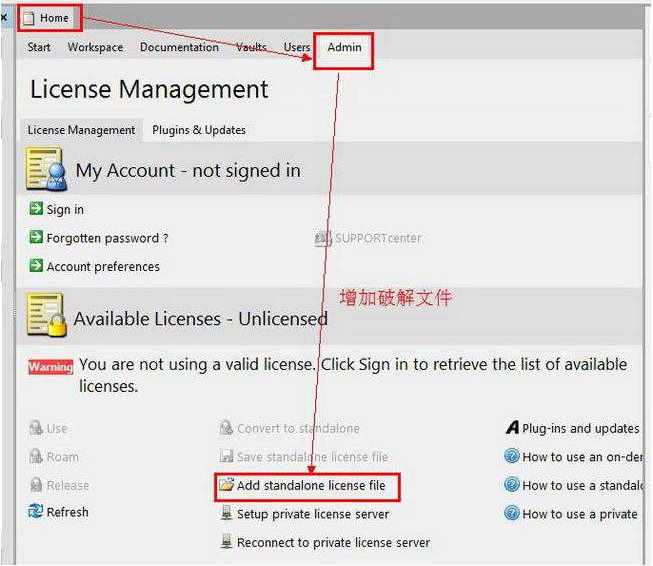Open the Admin menu item
Viewport: 653px width, 566px height.
tap(344, 47)
